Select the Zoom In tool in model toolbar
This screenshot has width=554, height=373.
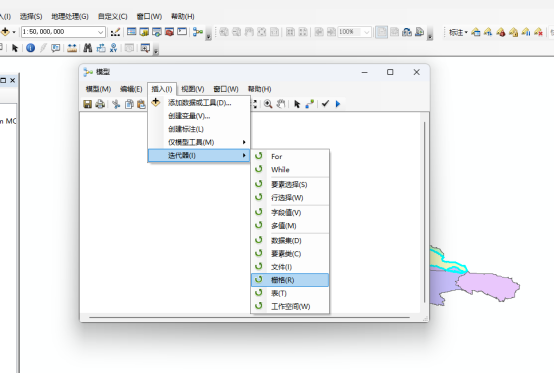point(268,104)
